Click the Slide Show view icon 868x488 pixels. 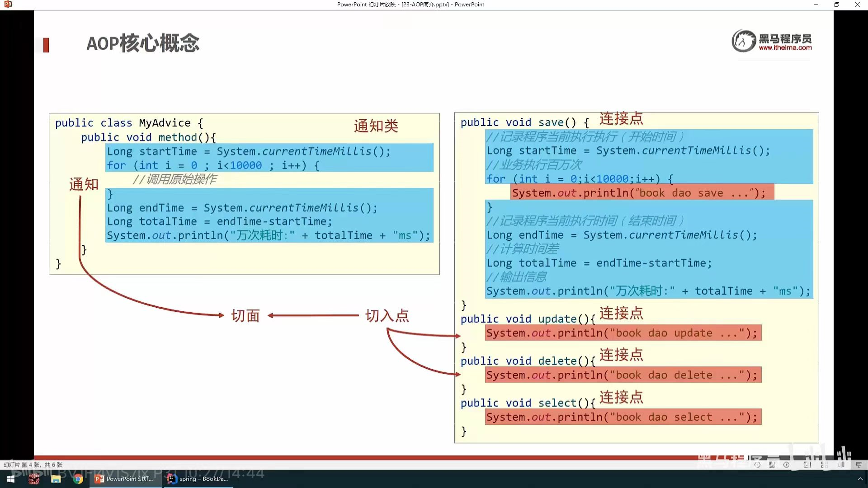pyautogui.click(x=859, y=465)
